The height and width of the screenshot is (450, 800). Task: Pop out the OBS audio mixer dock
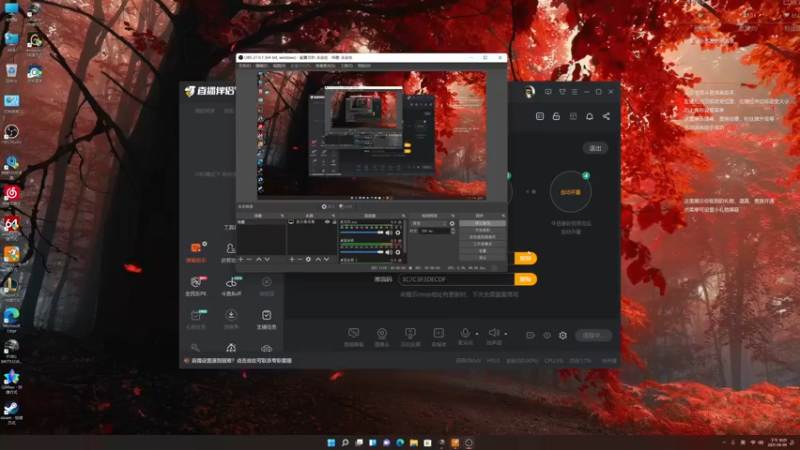[x=403, y=216]
